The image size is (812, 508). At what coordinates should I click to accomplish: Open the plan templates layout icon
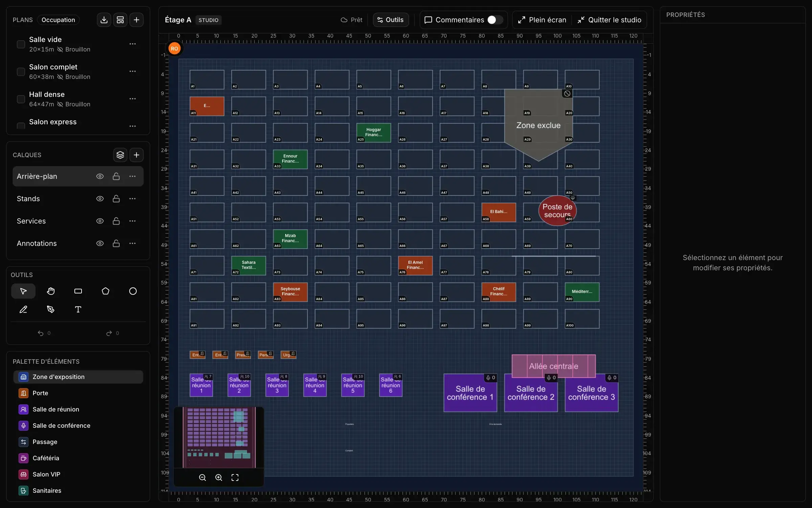pos(120,20)
